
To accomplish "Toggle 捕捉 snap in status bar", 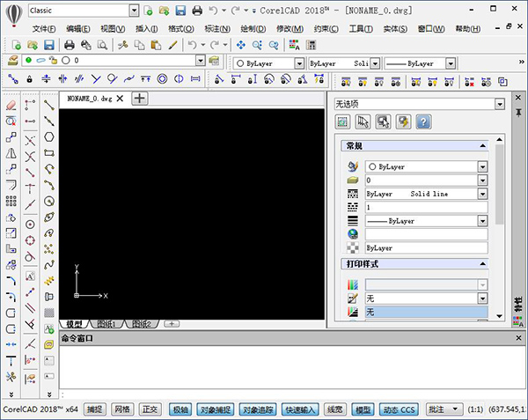I will (95, 409).
